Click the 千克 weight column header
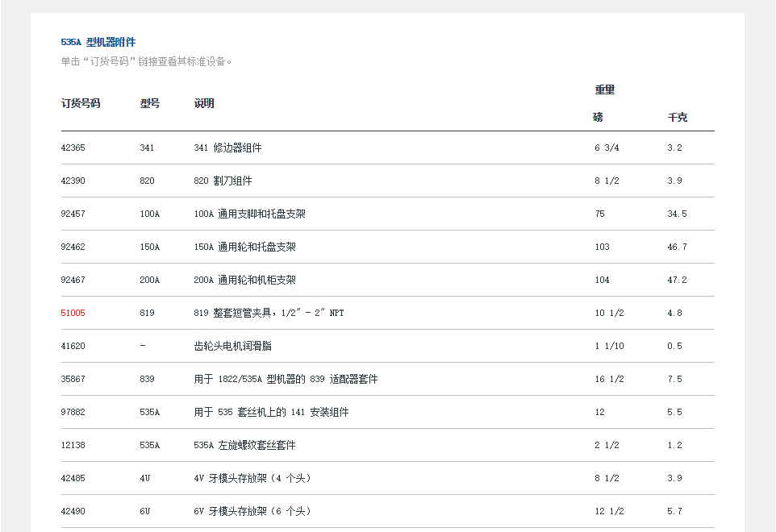776x532 pixels. [677, 118]
